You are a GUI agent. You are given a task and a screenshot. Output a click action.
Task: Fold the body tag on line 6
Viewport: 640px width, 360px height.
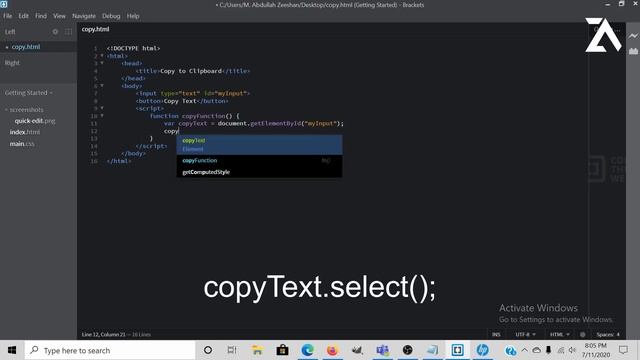[x=102, y=86]
